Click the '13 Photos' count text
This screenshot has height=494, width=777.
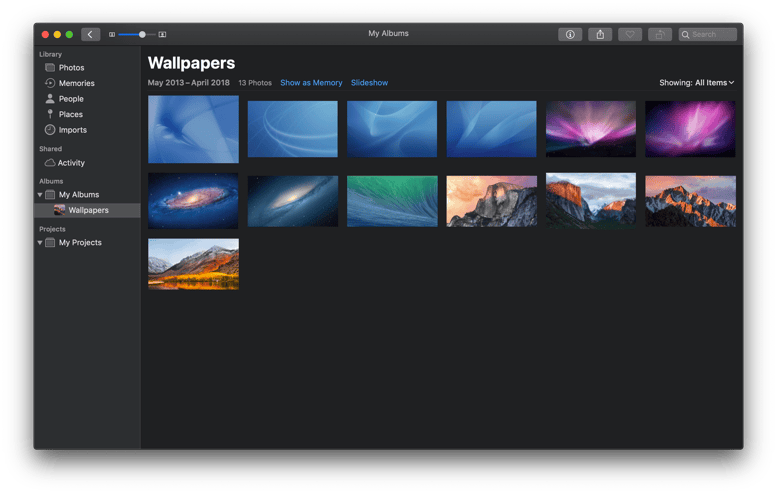tap(255, 83)
